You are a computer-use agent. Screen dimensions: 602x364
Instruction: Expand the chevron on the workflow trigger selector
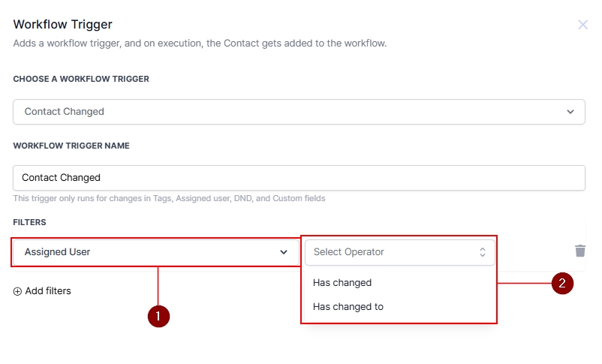click(x=570, y=112)
